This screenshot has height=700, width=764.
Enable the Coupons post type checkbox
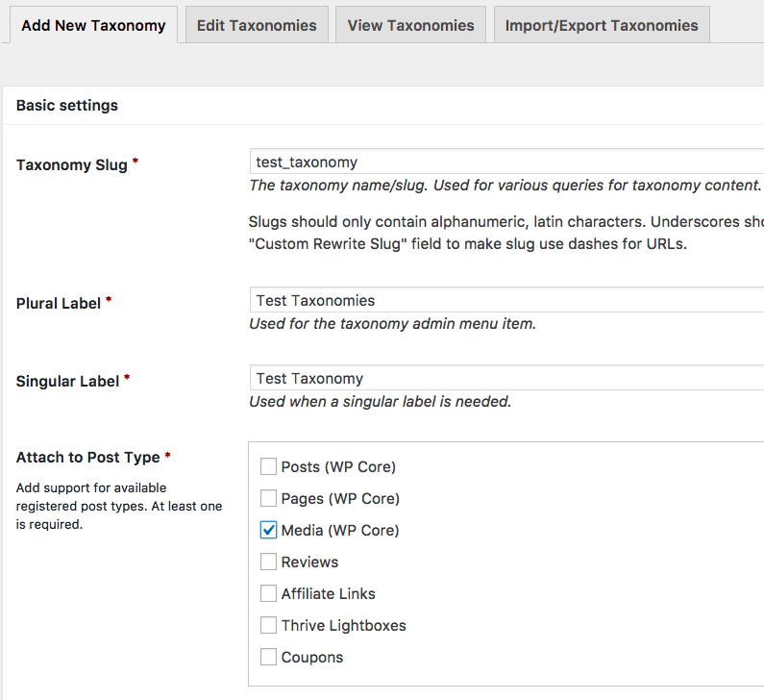click(269, 658)
